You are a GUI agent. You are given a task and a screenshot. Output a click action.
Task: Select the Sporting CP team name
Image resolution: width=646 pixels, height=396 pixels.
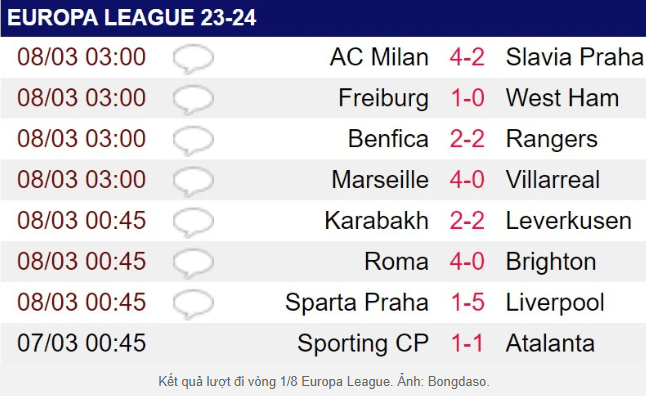click(363, 344)
